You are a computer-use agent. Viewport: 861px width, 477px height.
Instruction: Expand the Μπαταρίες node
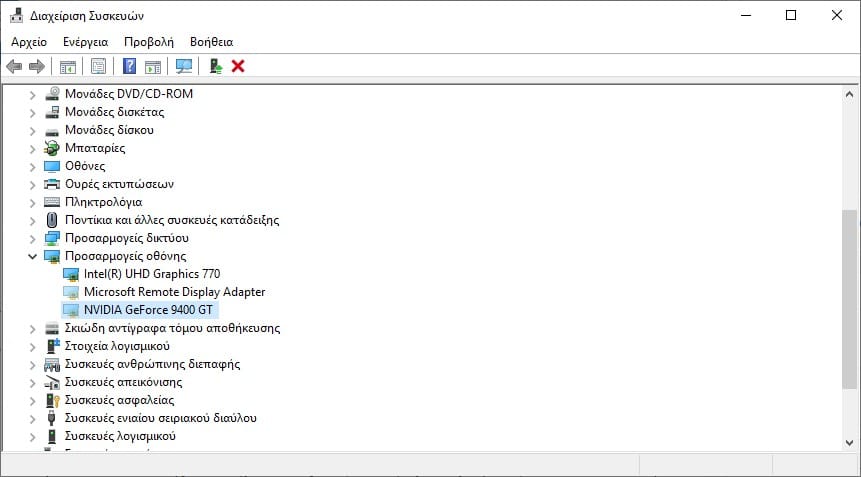pyautogui.click(x=32, y=149)
